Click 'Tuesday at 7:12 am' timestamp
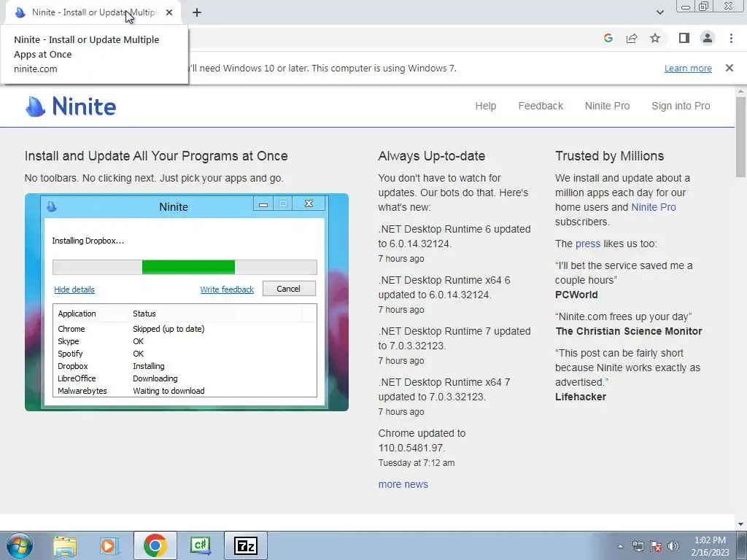The image size is (747, 560). [x=417, y=463]
